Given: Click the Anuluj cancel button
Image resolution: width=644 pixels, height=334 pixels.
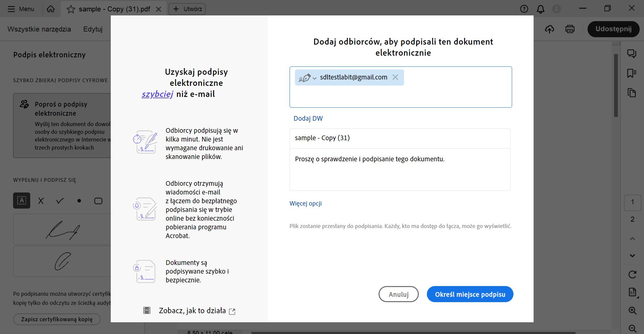Looking at the screenshot, I should pos(399,294).
